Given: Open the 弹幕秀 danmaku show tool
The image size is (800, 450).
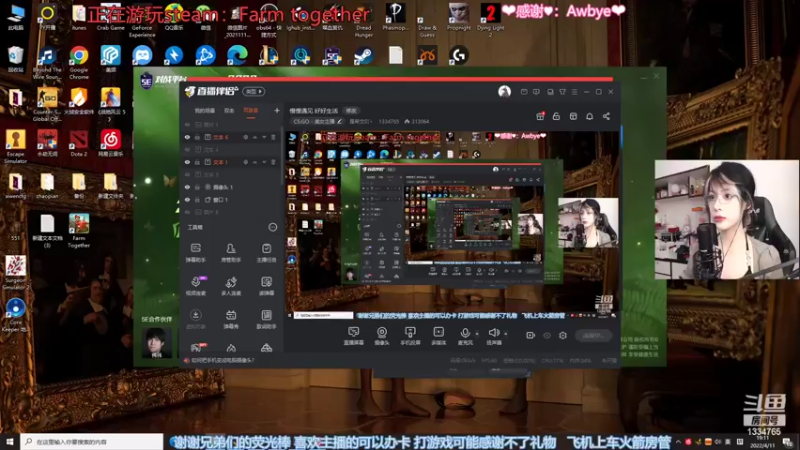Looking at the screenshot, I should (231, 319).
